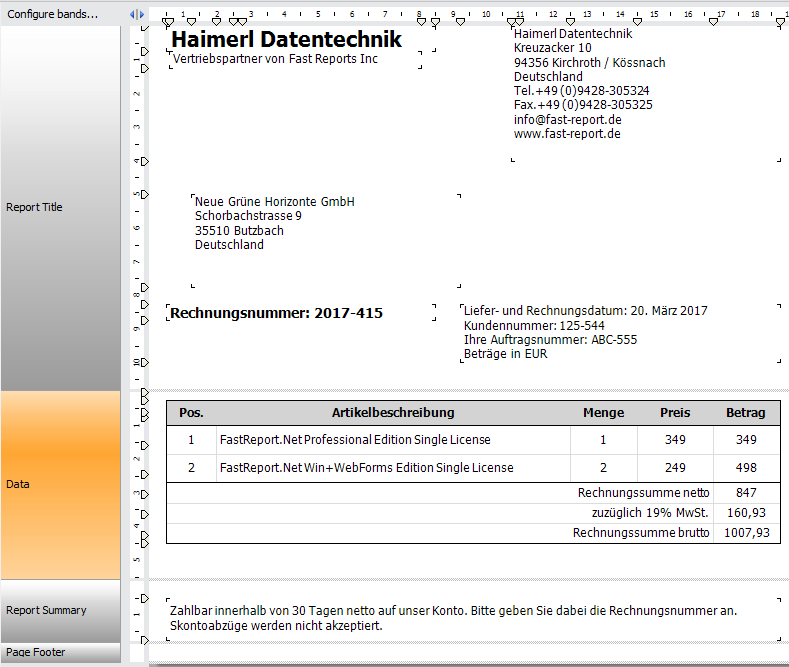Select the 'Artikelbeschreibung' column header
Image resolution: width=789 pixels, height=667 pixels.
pyautogui.click(x=393, y=413)
